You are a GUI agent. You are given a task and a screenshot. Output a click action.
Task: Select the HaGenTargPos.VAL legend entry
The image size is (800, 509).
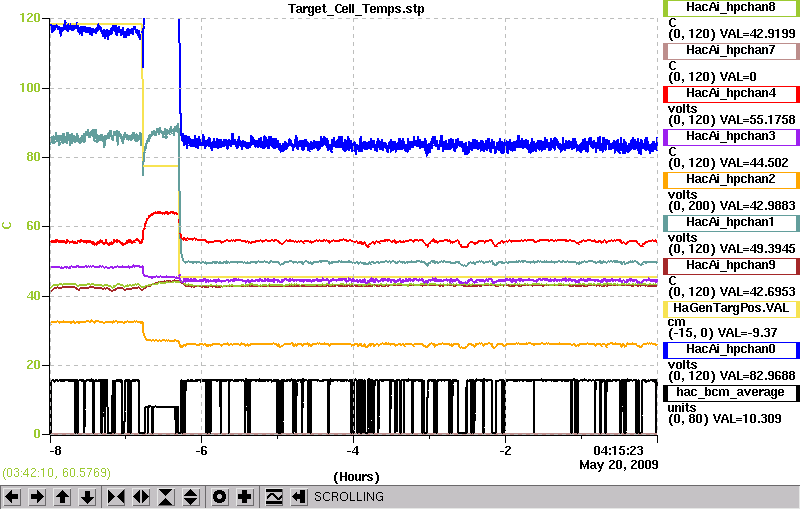tap(731, 309)
